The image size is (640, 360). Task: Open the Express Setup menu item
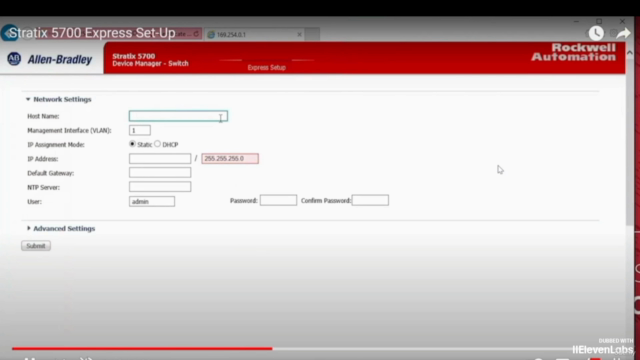point(267,68)
